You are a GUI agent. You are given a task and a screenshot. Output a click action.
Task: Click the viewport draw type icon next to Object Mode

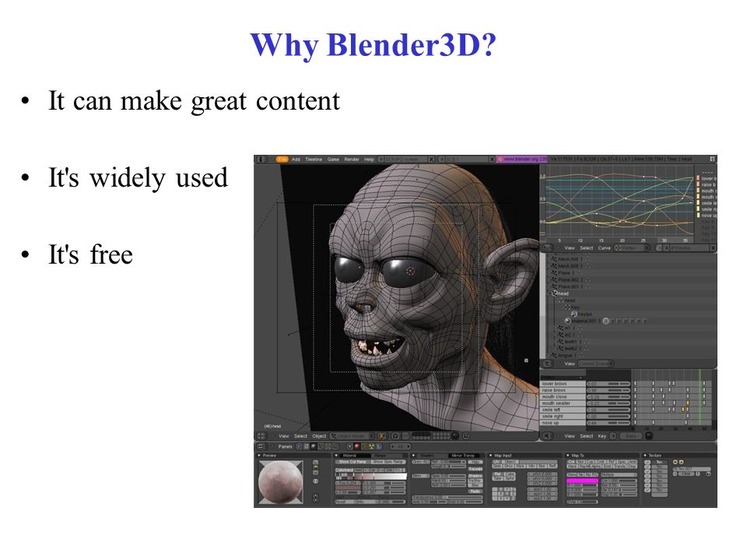click(381, 436)
